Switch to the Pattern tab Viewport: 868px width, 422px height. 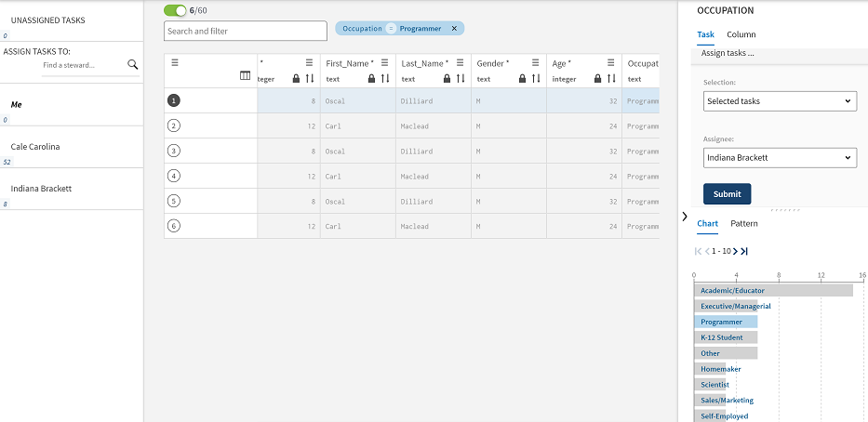tap(743, 223)
